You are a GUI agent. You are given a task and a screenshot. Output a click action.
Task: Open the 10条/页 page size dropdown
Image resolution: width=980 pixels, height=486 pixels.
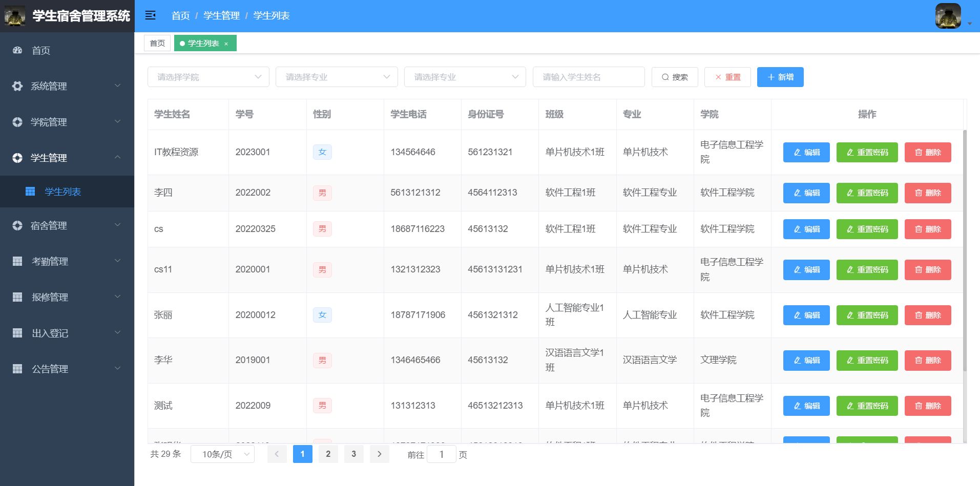222,454
